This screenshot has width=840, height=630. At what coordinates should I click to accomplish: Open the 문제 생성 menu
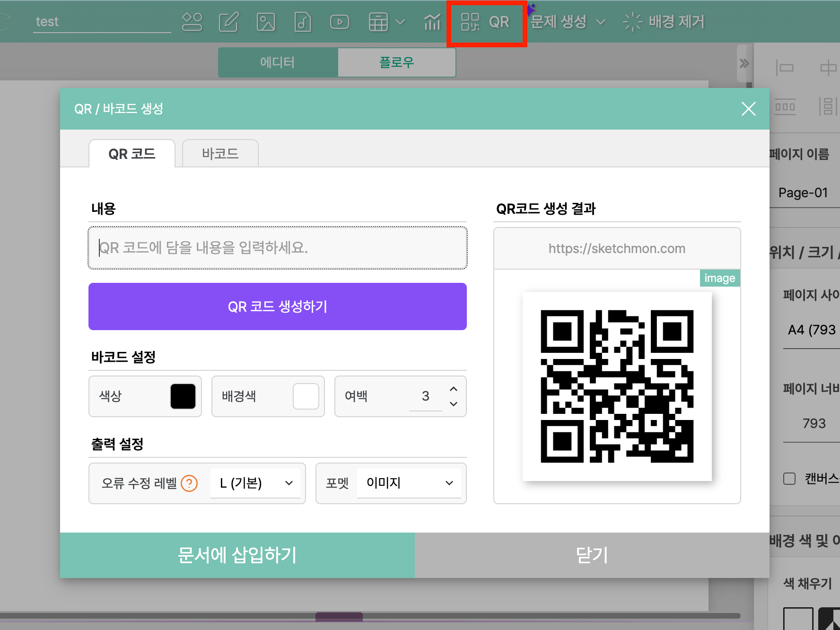point(568,22)
